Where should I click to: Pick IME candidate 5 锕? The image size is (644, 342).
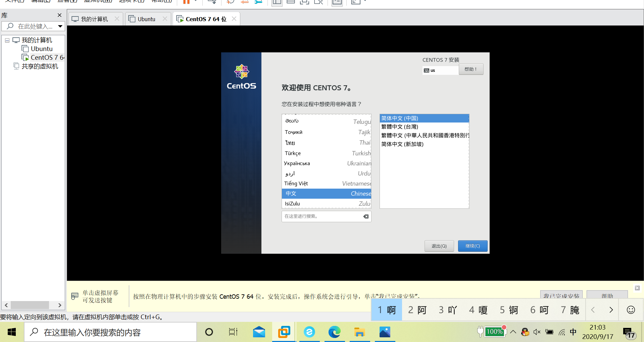click(x=509, y=310)
